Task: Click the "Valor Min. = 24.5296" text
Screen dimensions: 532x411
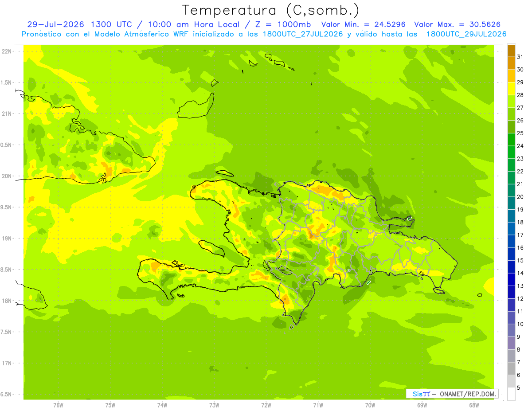Action: pos(364,24)
